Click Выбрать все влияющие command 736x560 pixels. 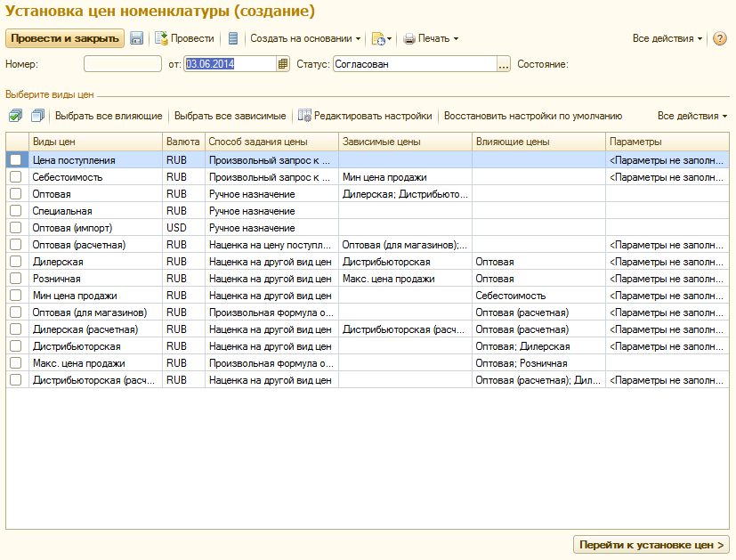(109, 116)
